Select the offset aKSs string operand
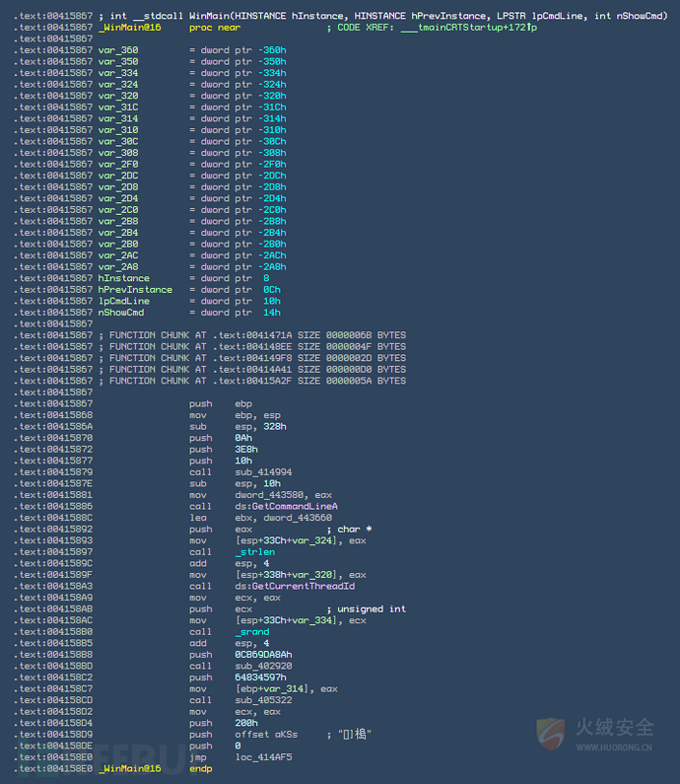The width and height of the screenshot is (680, 784). [266, 735]
